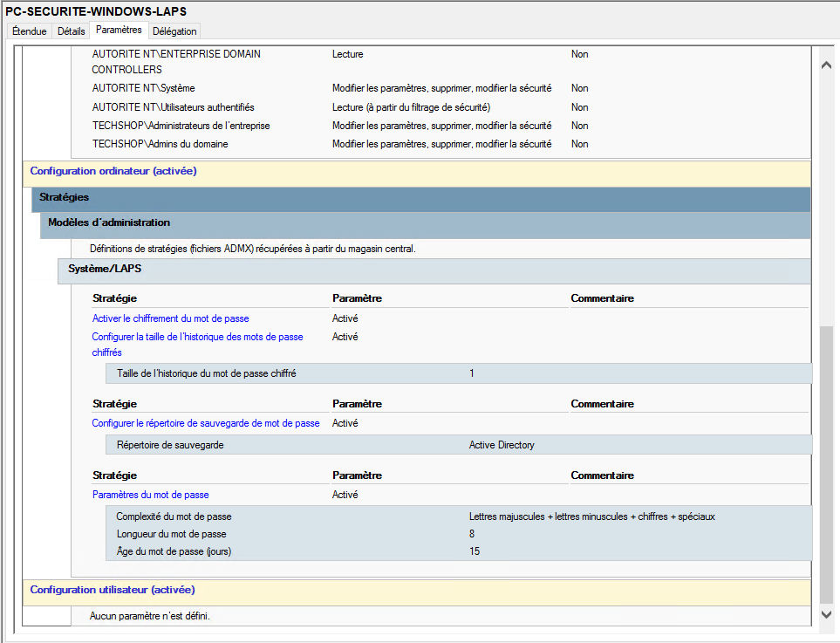This screenshot has width=840, height=643.
Task: Click 'Lecture (à partir du filtrage de sécurité)'
Action: (x=411, y=107)
